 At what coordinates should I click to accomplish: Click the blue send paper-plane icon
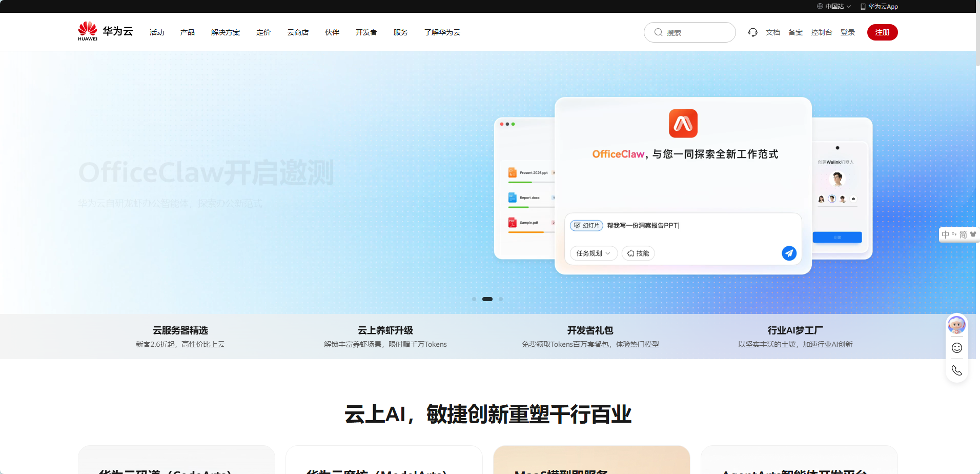tap(789, 253)
